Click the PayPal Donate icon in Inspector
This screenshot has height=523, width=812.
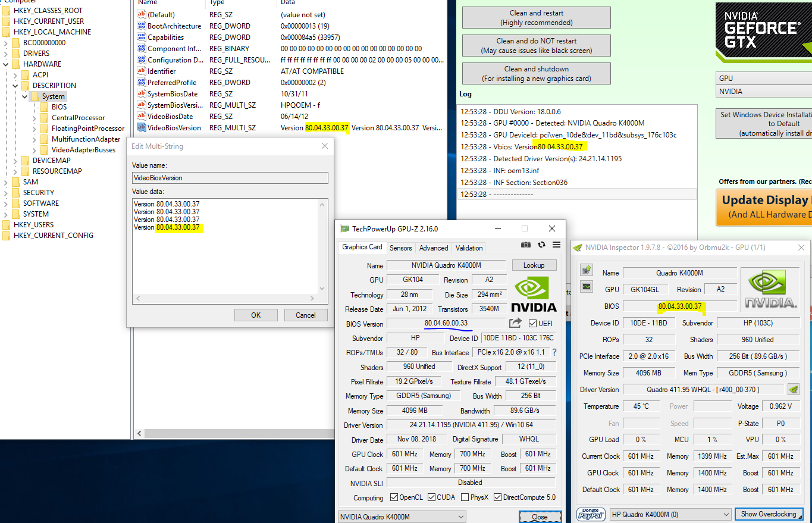pos(591,514)
